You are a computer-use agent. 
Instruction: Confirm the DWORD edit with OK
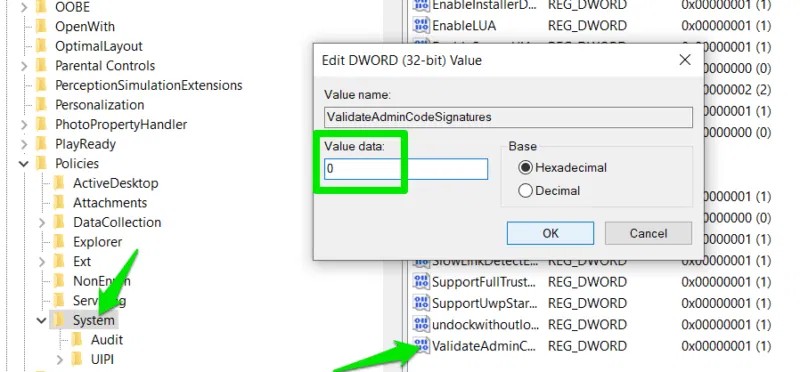550,233
